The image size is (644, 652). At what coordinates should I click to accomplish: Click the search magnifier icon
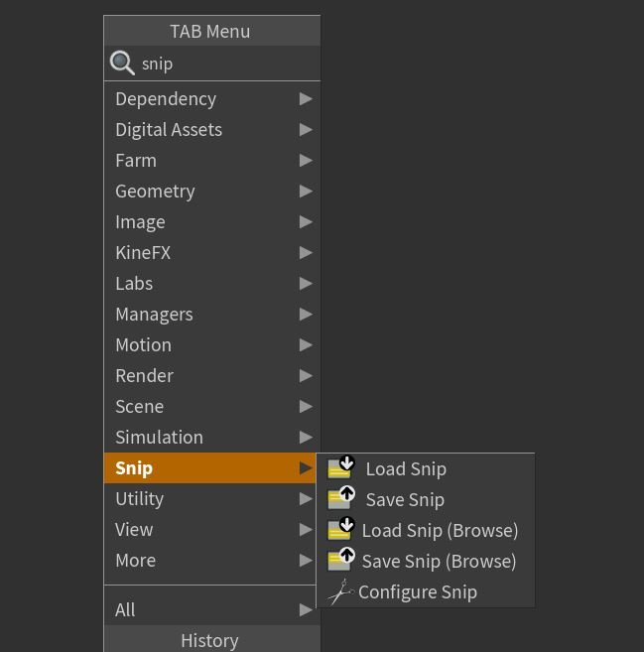click(122, 64)
